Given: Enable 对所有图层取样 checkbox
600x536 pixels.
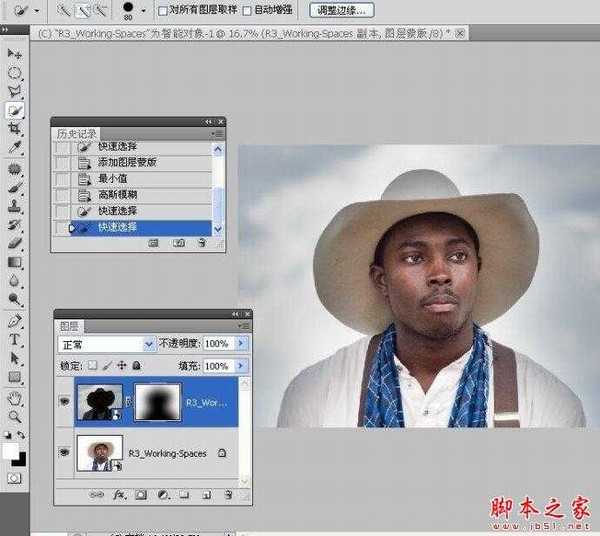Looking at the screenshot, I should (165, 10).
